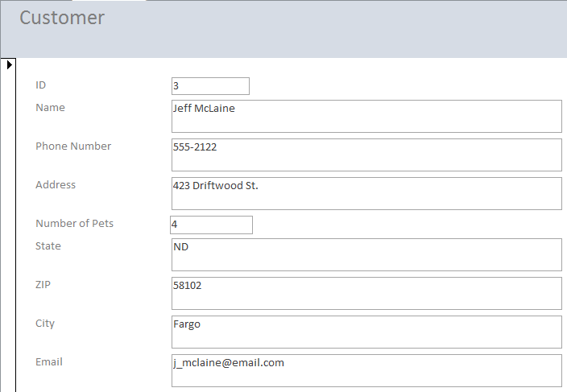
Task: Click the Customer form header title
Action: [x=62, y=18]
